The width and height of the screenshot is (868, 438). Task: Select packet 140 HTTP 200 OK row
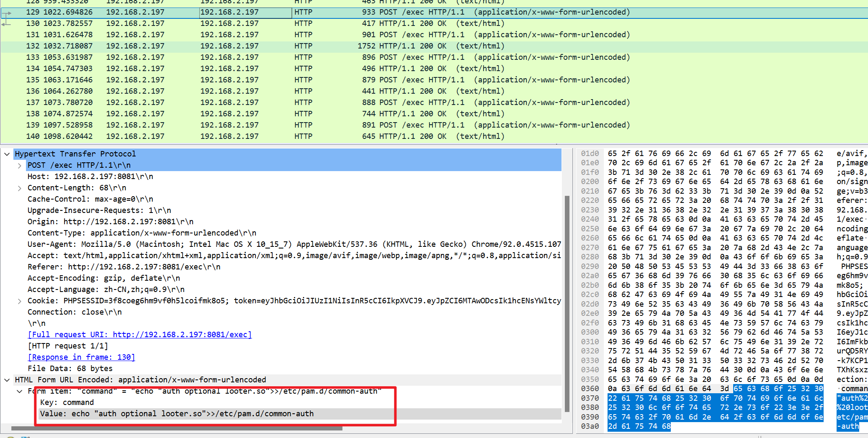pos(434,136)
